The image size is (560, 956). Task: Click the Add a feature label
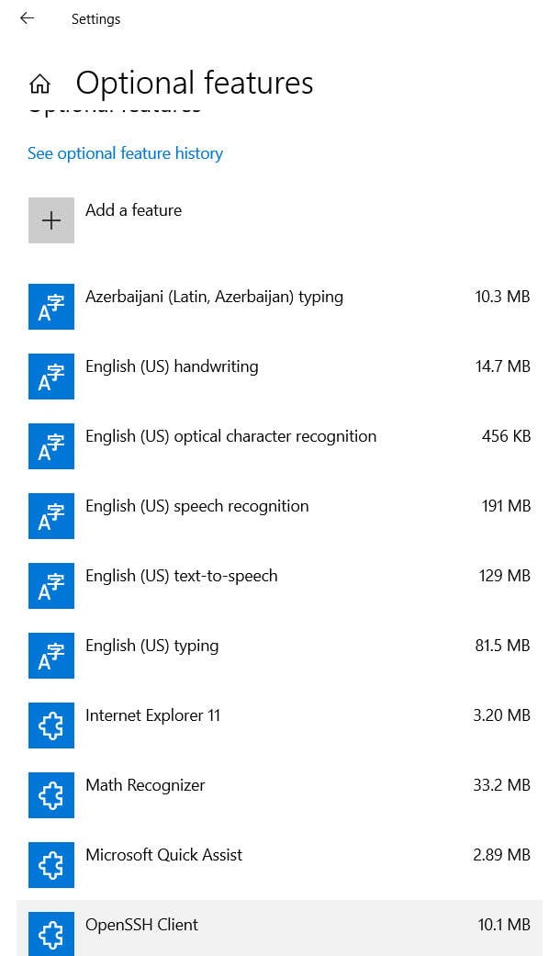(x=133, y=210)
